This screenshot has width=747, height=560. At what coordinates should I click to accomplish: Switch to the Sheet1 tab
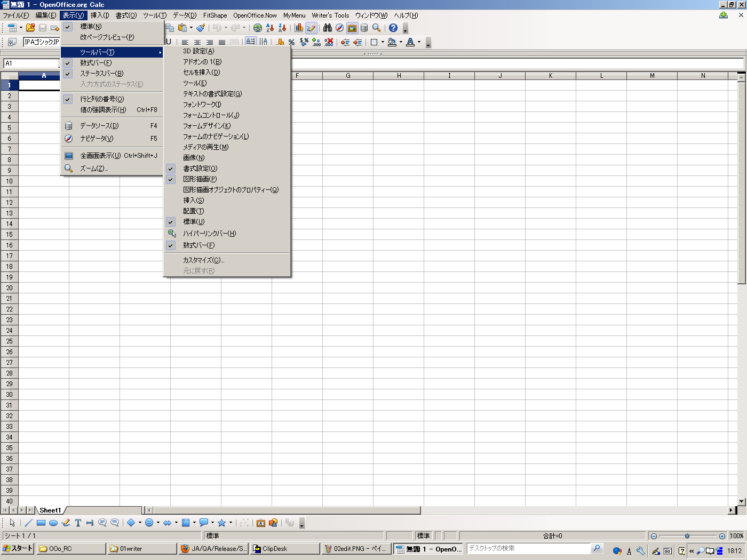click(50, 510)
